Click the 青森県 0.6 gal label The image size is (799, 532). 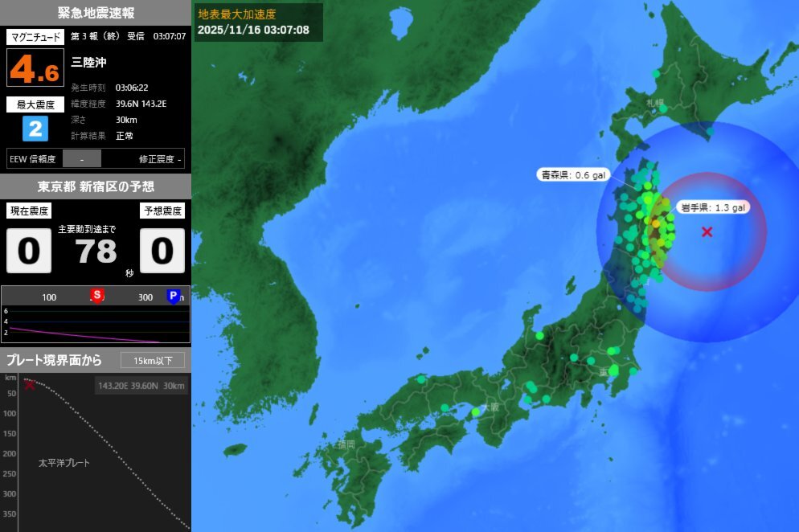(573, 174)
